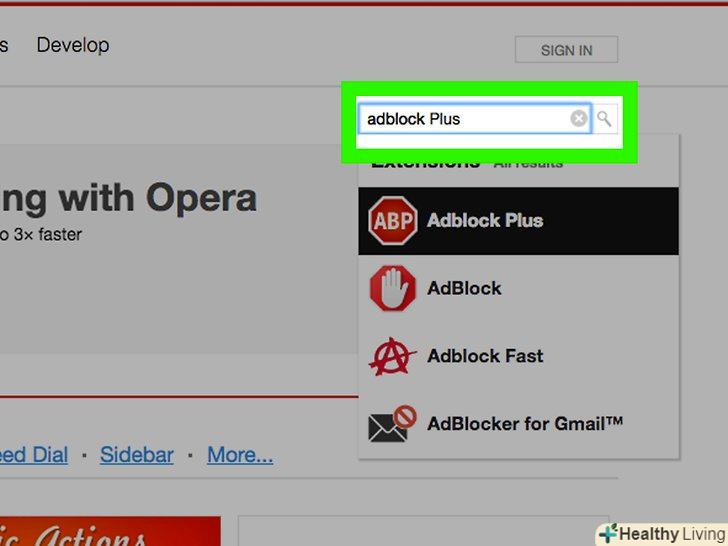The image size is (728, 546).
Task: Open the red Actions banner thumbnail
Action: point(110,531)
